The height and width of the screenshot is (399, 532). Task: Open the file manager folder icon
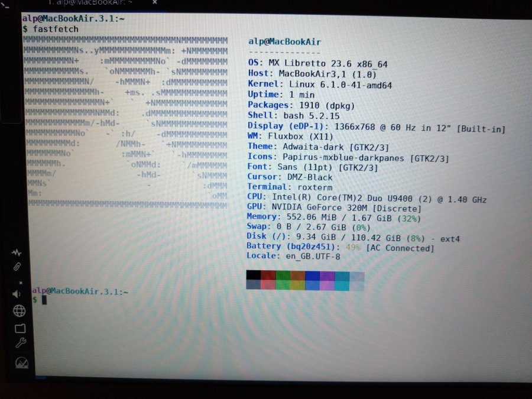tap(20, 327)
